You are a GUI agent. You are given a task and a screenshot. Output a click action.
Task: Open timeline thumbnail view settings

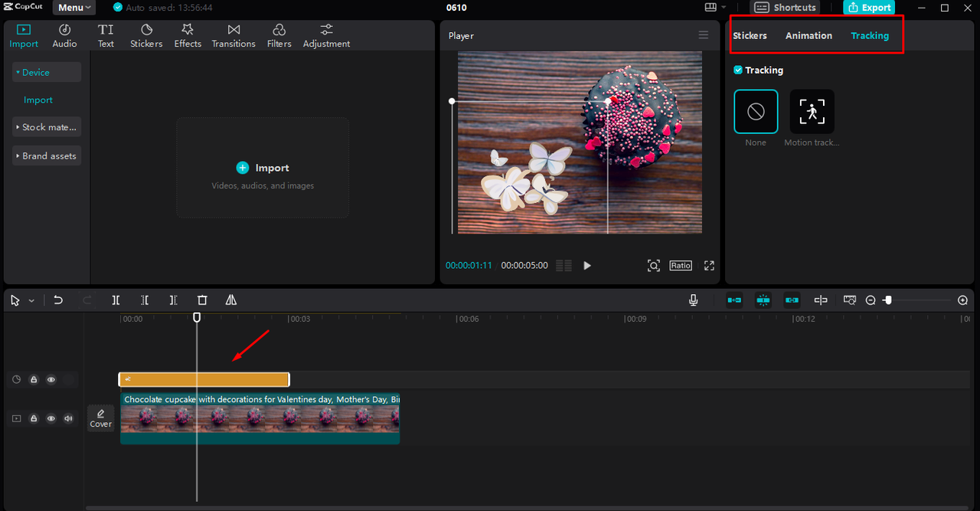850,300
